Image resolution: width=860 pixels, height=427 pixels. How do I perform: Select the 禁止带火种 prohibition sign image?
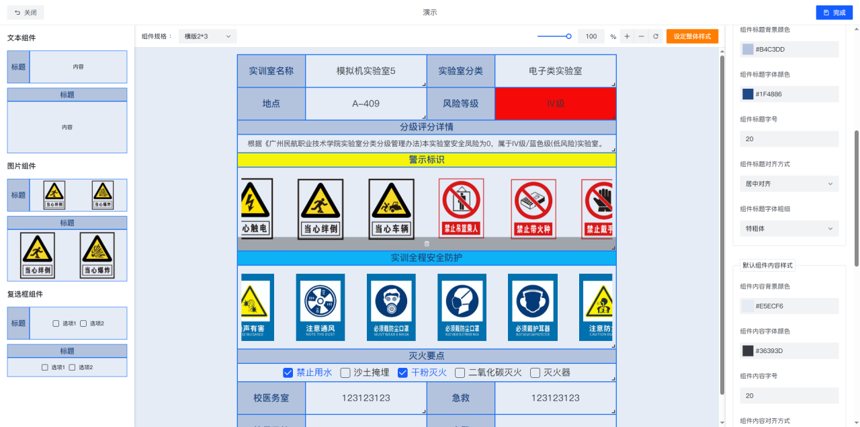[x=533, y=208]
